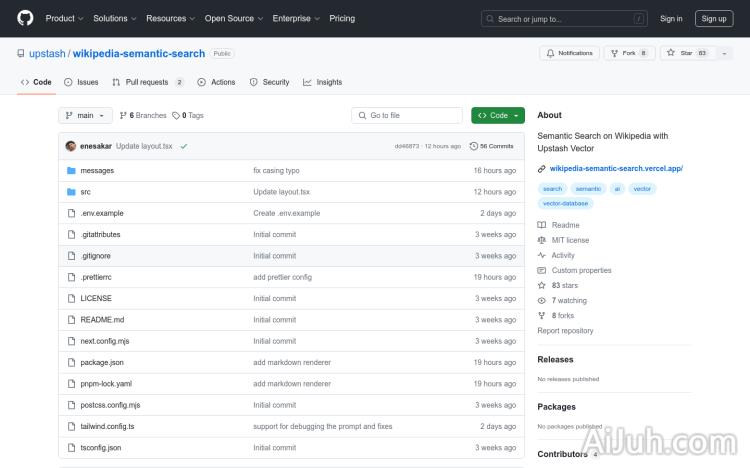Switch to the Pull requests tab
Viewport: 750px width, 468px height.
tap(147, 82)
